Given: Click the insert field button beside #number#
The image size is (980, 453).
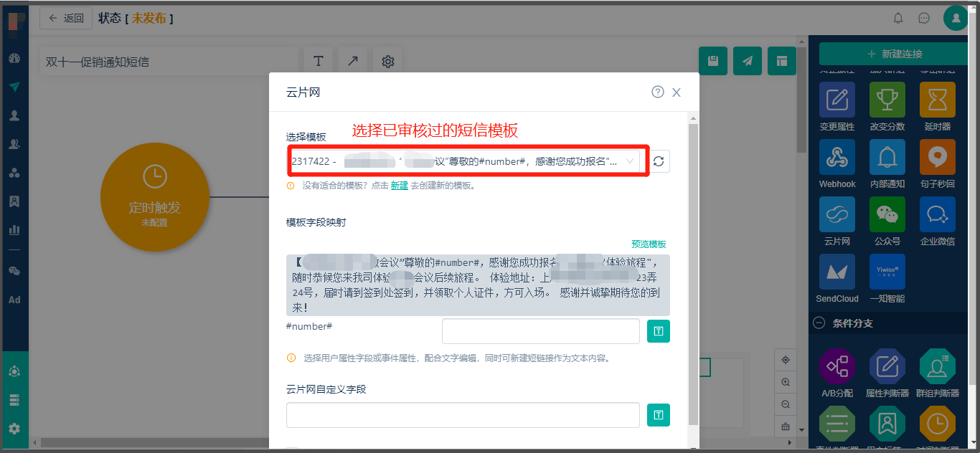Looking at the screenshot, I should pos(659,331).
